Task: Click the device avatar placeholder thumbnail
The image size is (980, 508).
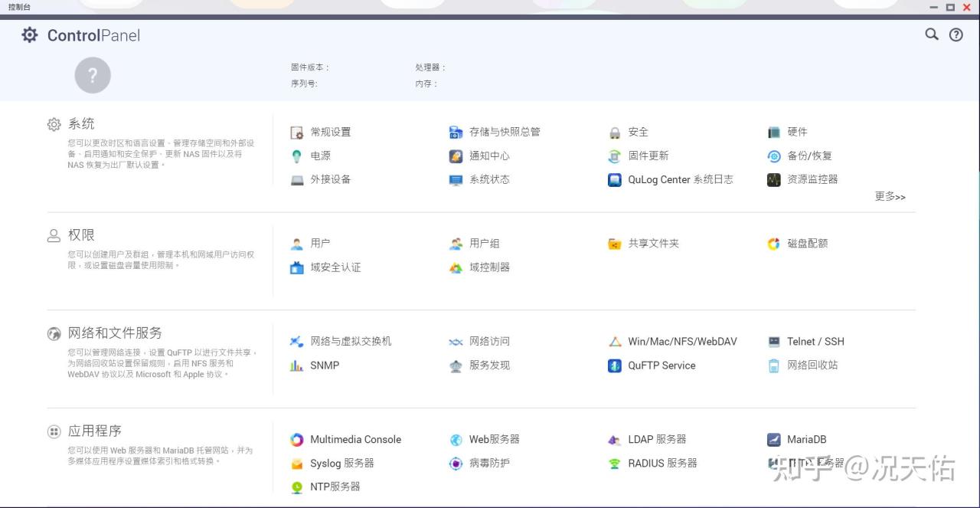Action: coord(93,75)
